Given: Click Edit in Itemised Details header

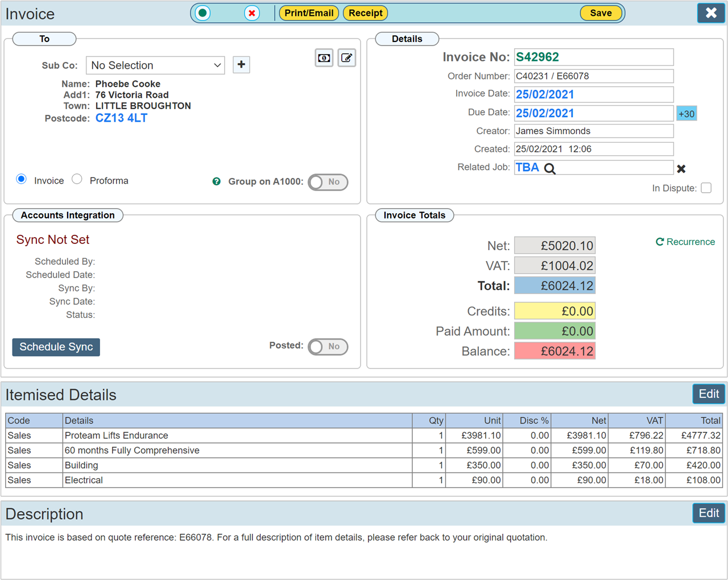Looking at the screenshot, I should [709, 394].
